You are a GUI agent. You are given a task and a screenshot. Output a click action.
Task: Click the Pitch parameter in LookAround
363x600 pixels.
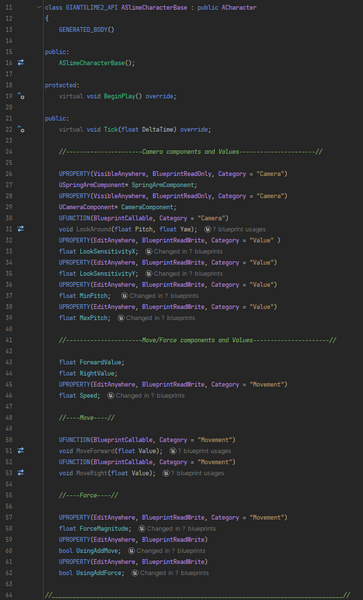144,229
